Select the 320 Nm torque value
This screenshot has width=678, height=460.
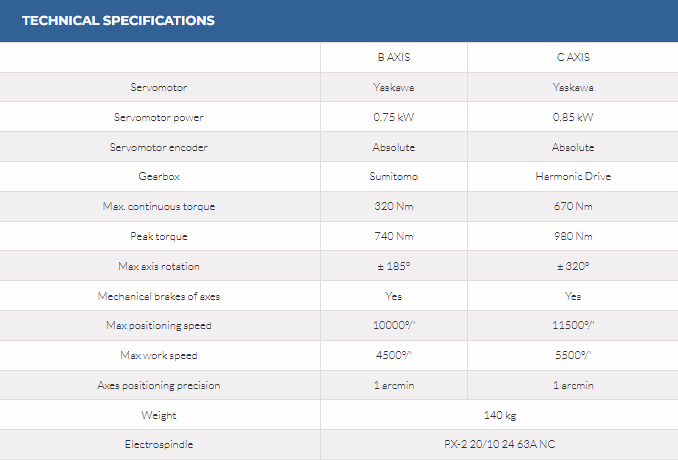tap(393, 207)
